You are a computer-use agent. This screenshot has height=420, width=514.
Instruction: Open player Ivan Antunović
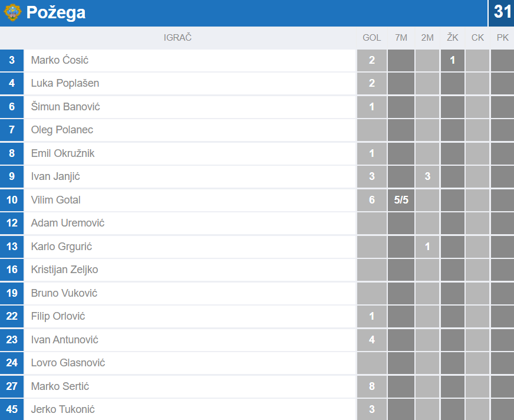click(x=64, y=340)
